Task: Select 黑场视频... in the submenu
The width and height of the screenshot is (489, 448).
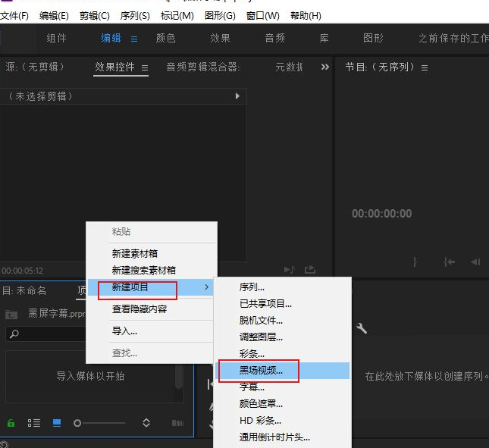Action: [282, 371]
